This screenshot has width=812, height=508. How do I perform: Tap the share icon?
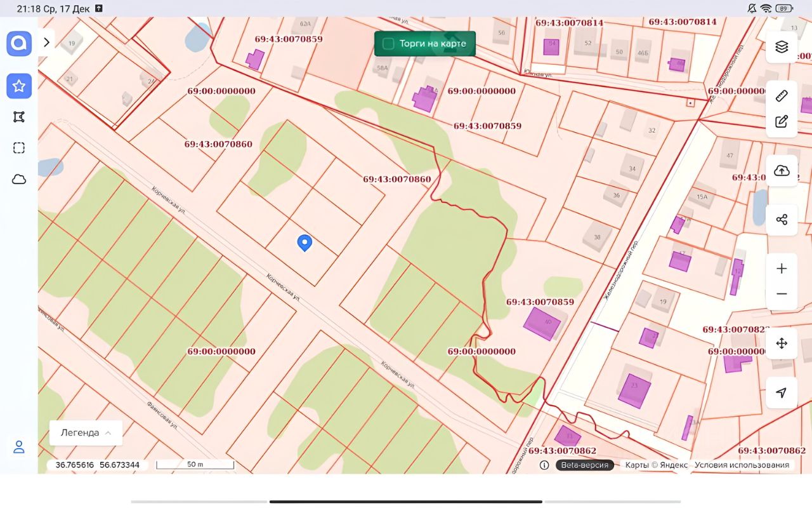pyautogui.click(x=782, y=220)
